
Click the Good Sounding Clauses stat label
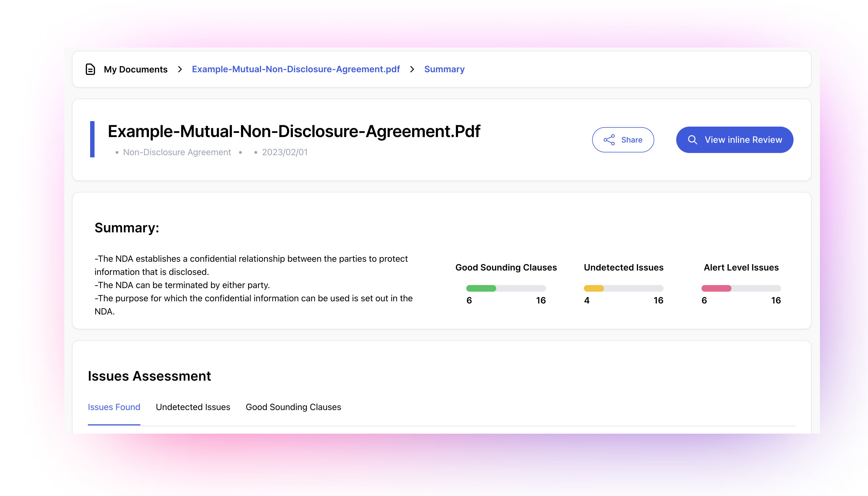(506, 267)
